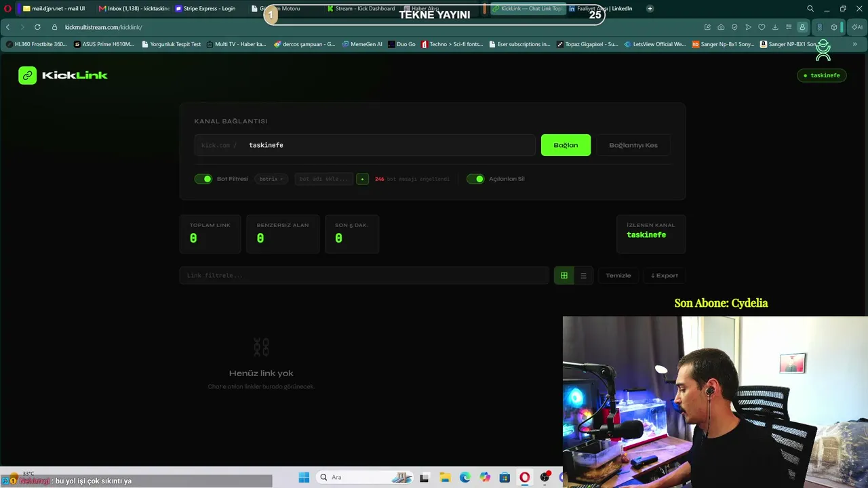
Task: Click the Benzersiz Alan counter
Action: click(x=283, y=234)
